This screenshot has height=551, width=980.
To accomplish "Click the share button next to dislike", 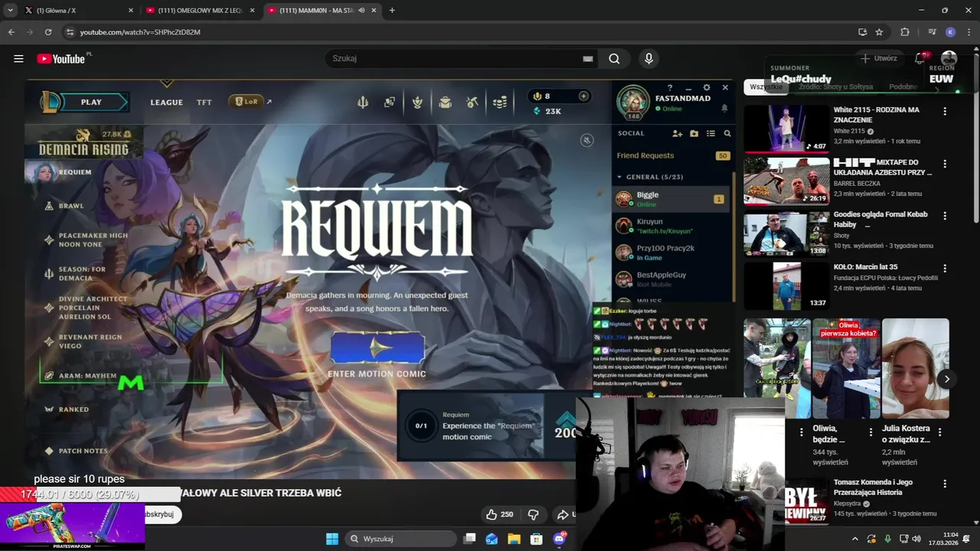I will (565, 514).
